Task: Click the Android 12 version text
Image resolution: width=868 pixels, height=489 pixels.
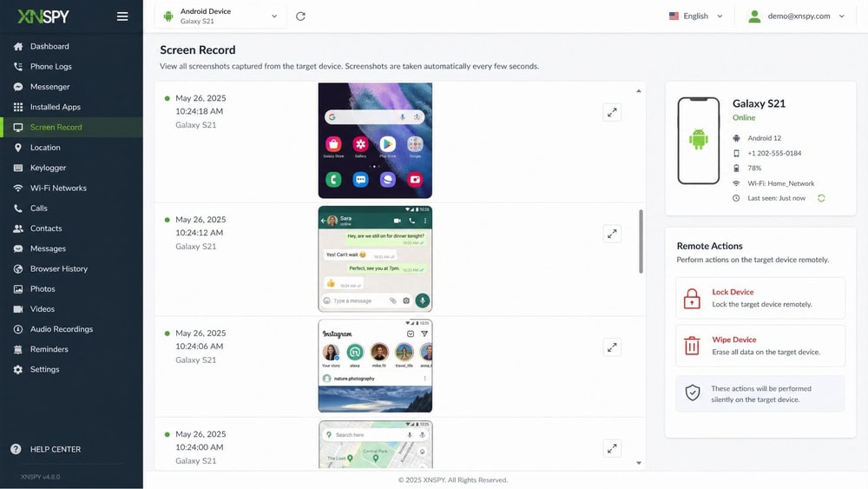Action: tap(765, 138)
